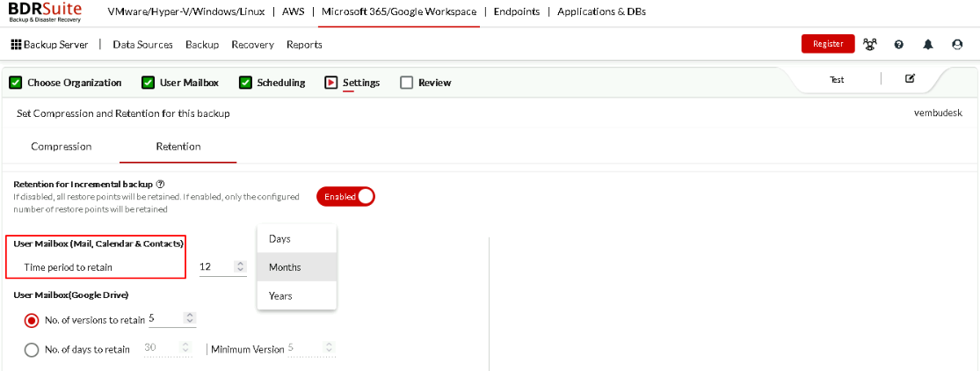Click the job name 'Test' text
The width and height of the screenshot is (980, 371).
pyautogui.click(x=837, y=79)
